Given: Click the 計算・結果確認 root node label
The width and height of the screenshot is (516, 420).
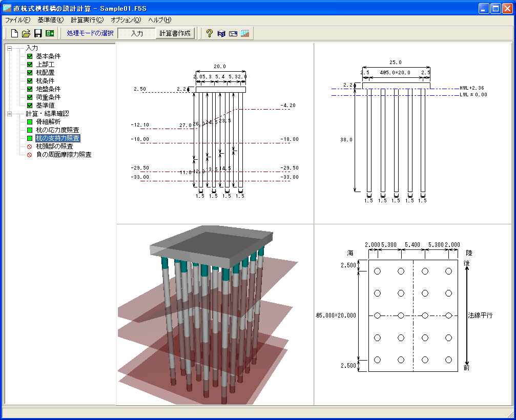Looking at the screenshot, I should 47,114.
